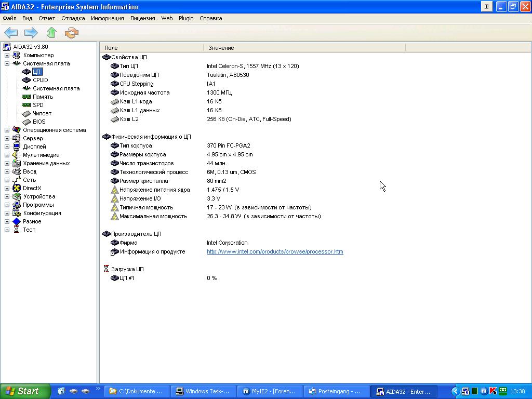Click the Компьютер icon in the tree
This screenshot has width=532, height=399.
pyautogui.click(x=16, y=55)
